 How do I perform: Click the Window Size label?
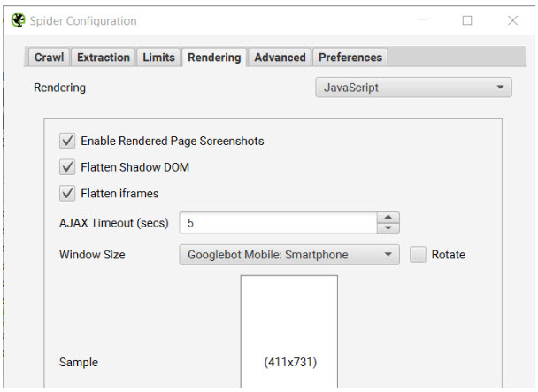click(x=92, y=255)
